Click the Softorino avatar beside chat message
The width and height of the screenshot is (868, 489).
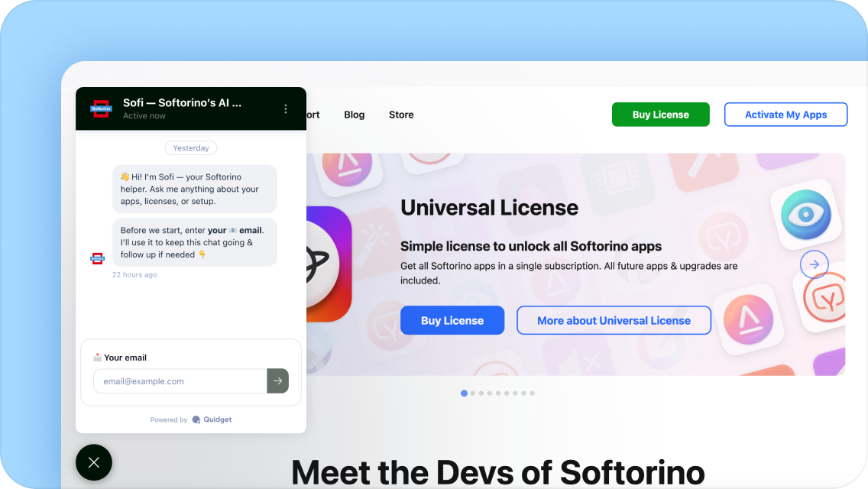97,258
